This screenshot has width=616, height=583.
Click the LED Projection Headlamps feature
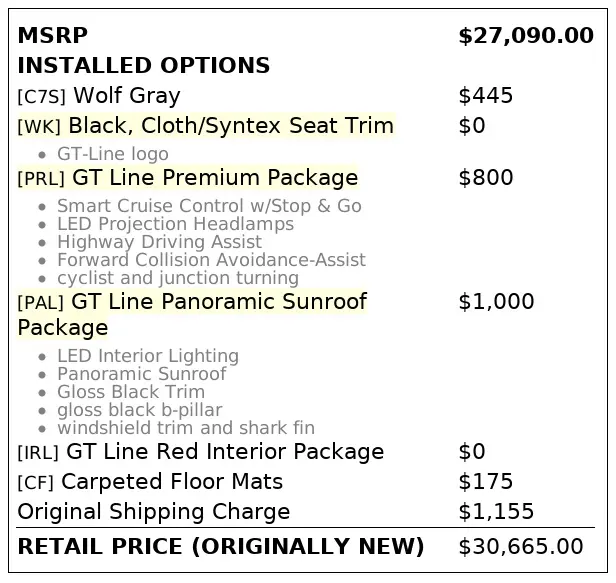pyautogui.click(x=175, y=224)
